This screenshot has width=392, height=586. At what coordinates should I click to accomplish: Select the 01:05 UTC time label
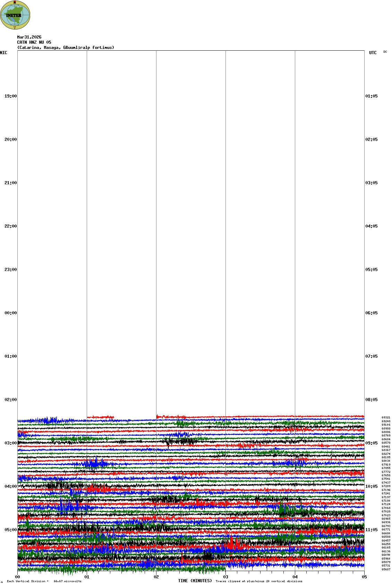point(371,96)
